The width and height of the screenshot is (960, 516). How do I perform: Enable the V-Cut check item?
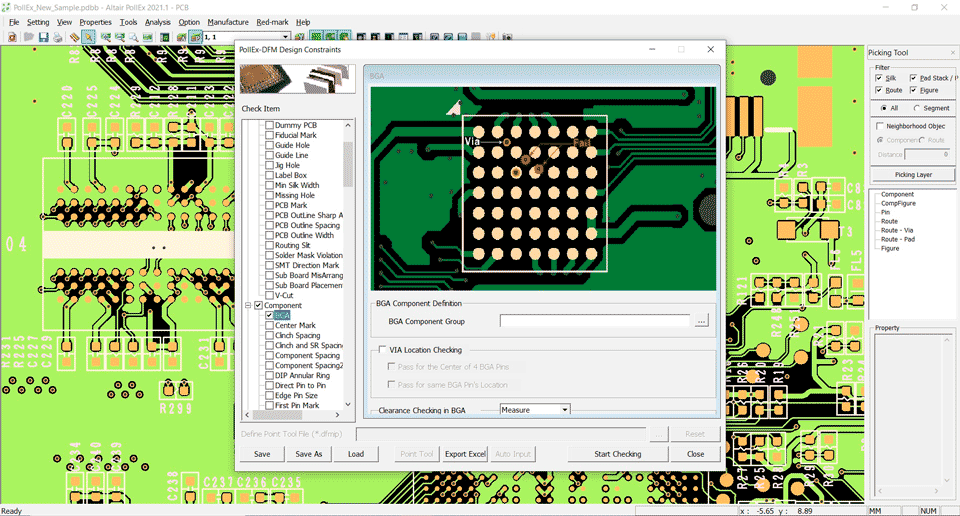(269, 295)
